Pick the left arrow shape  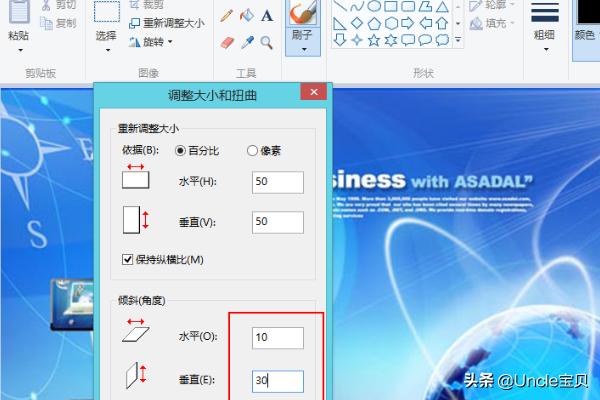click(425, 23)
